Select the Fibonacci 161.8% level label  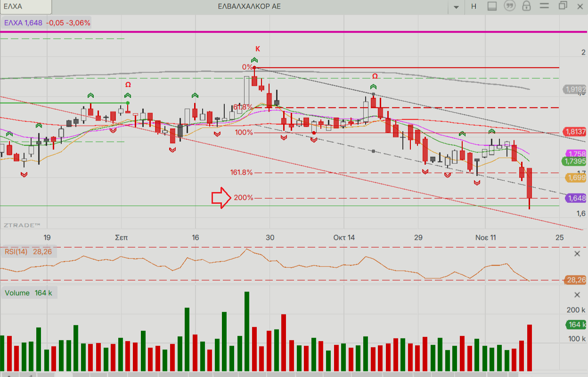pos(241,172)
